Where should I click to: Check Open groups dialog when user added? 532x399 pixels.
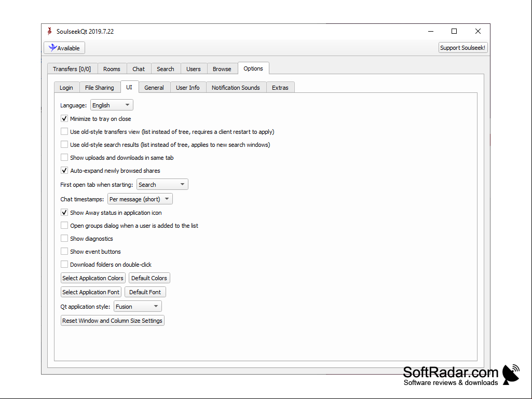64,225
